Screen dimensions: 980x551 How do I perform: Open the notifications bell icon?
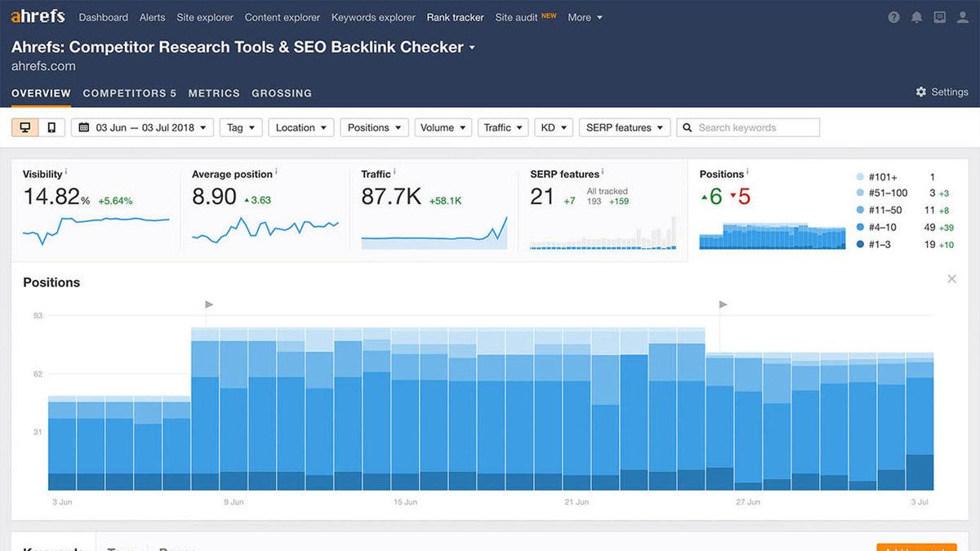(917, 17)
